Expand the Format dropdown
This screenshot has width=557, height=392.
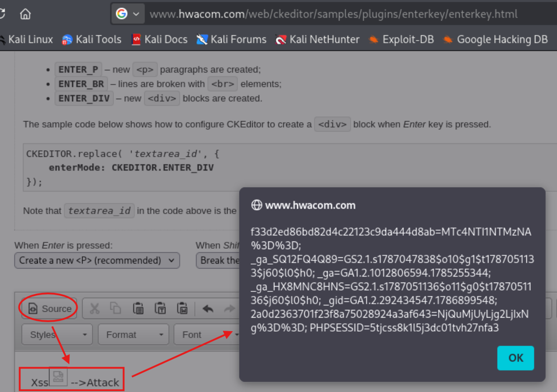pos(133,335)
